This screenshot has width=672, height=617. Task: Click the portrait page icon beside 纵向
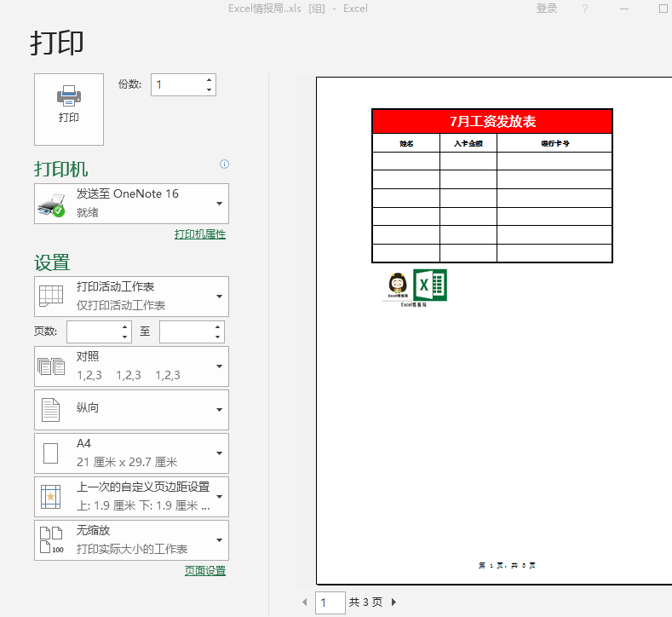tap(50, 410)
